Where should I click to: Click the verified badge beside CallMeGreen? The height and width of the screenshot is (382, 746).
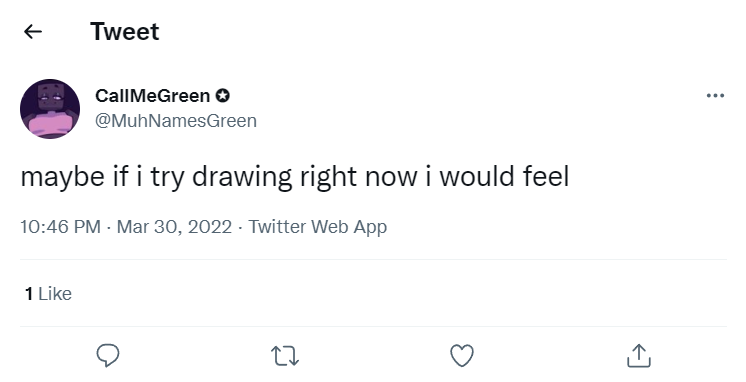(222, 96)
